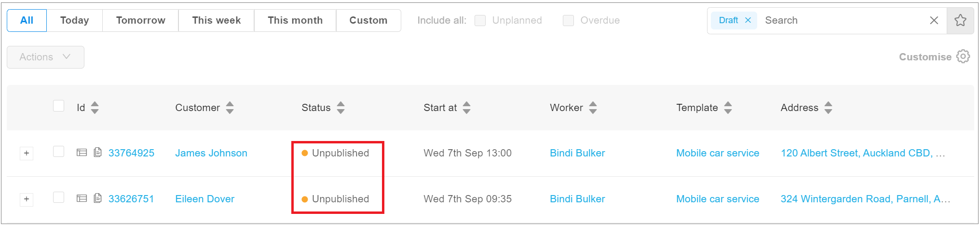Click the star favourite filter icon
This screenshot has width=980, height=225.
(960, 20)
